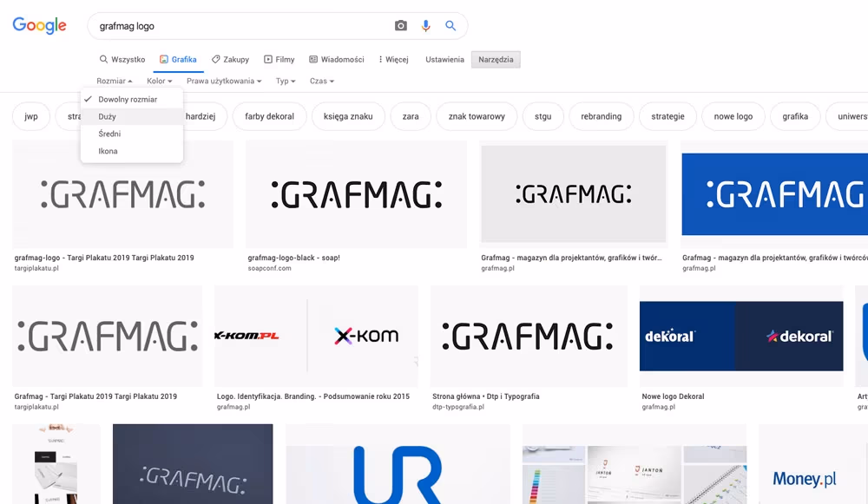Expand the Więcej menu
The image size is (868, 504).
pyautogui.click(x=393, y=59)
